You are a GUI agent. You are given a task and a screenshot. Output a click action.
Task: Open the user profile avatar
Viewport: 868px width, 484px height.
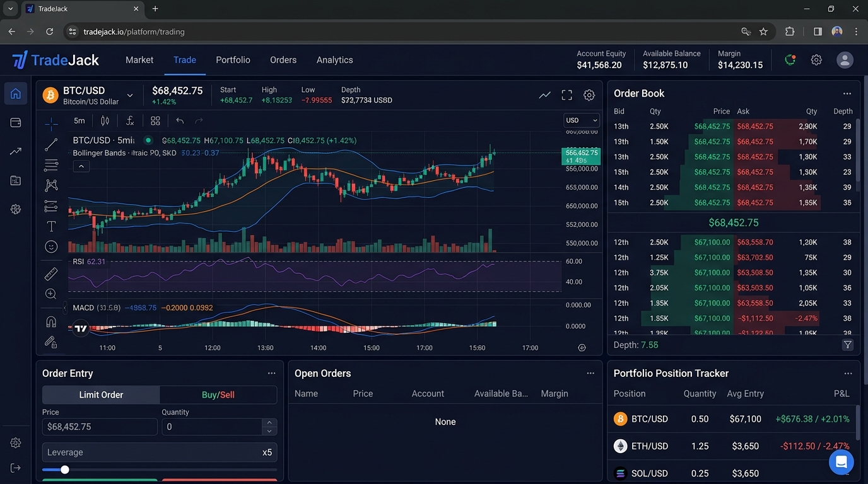(x=845, y=60)
